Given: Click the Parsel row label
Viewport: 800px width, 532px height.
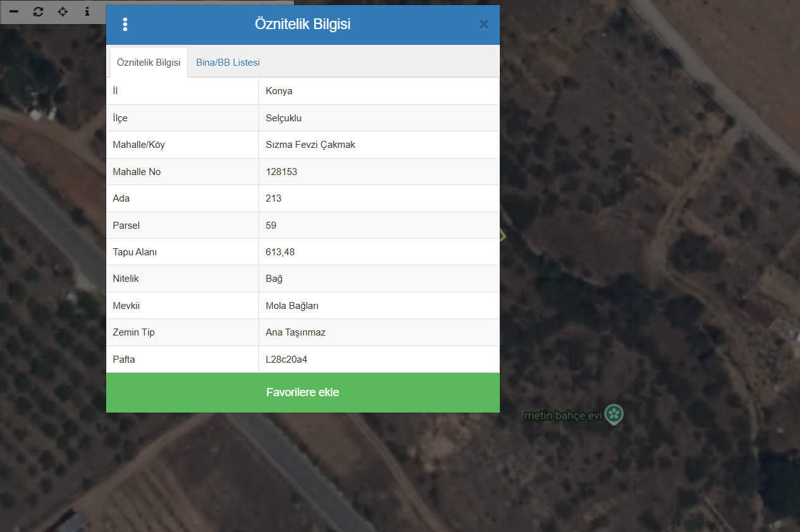Looking at the screenshot, I should [x=126, y=226].
